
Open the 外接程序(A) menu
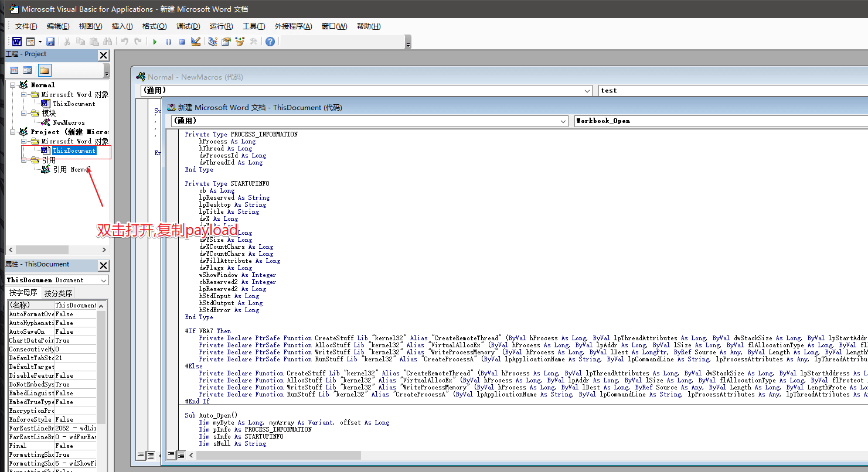(294, 26)
